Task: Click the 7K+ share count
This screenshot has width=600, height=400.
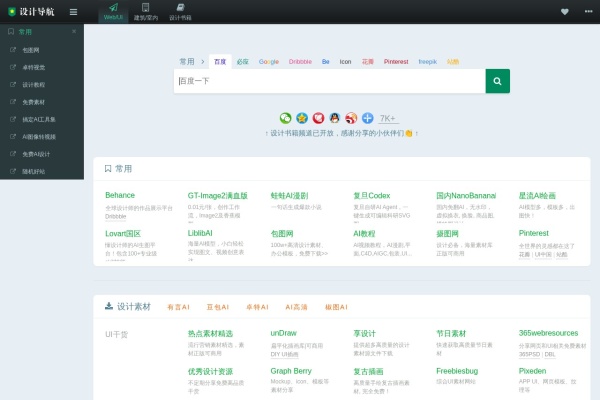Action: point(388,119)
